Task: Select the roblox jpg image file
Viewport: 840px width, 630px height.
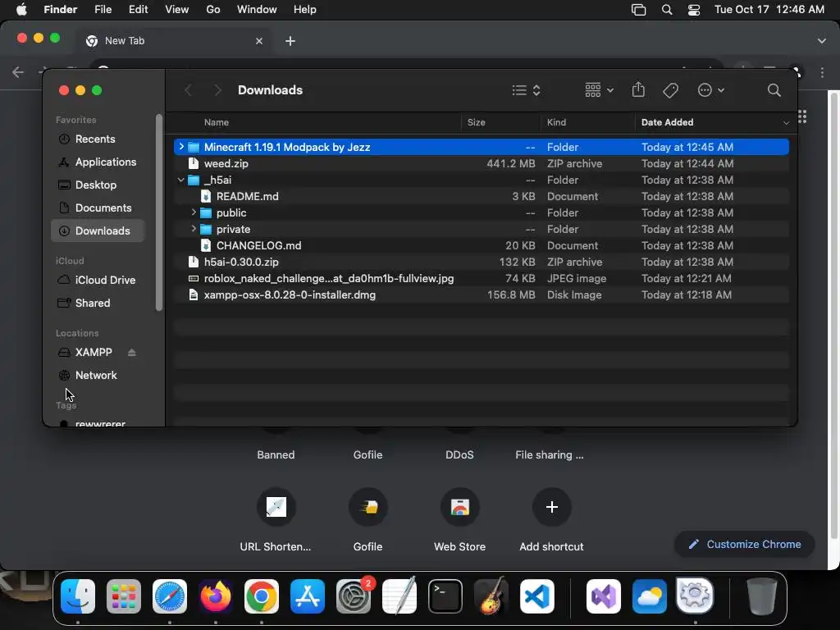Action: [x=481, y=279]
